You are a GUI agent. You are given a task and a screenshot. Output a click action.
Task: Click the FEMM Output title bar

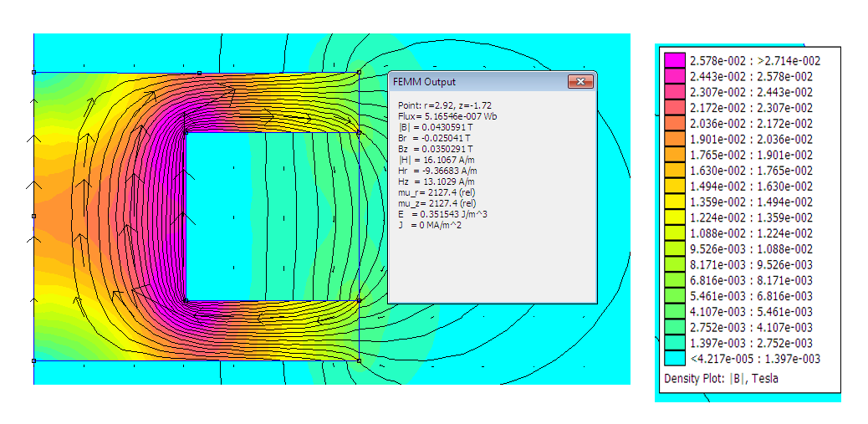(x=493, y=82)
